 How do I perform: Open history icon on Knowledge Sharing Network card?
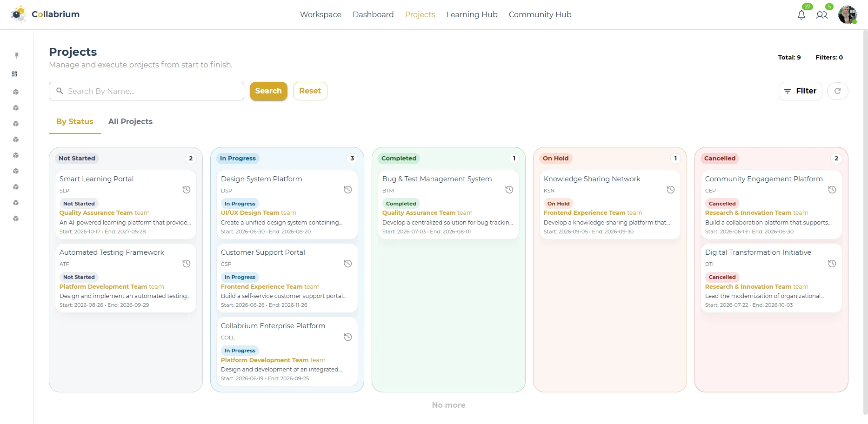pos(671,190)
